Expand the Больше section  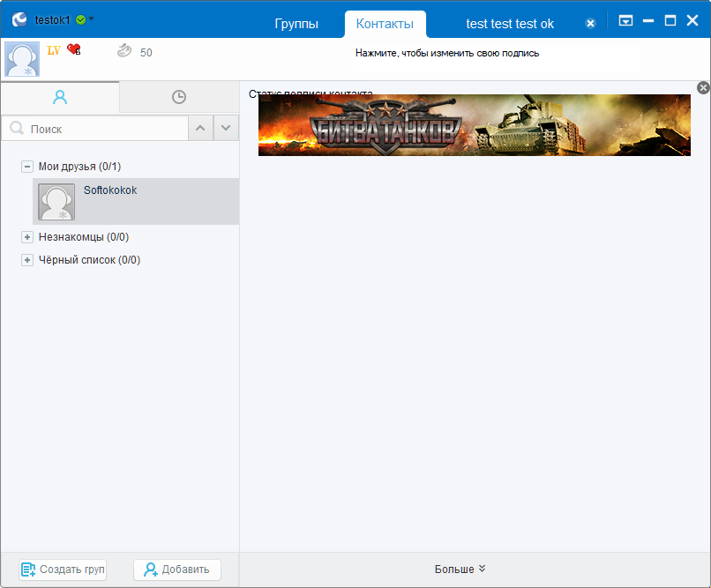pyautogui.click(x=460, y=569)
